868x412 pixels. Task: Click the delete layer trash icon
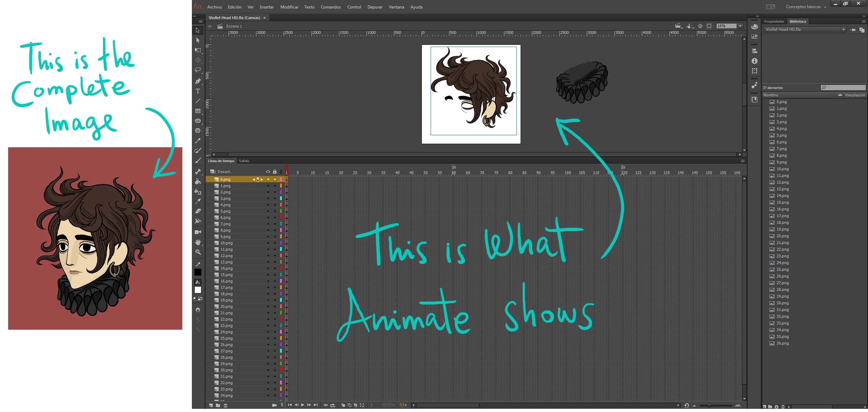click(226, 405)
